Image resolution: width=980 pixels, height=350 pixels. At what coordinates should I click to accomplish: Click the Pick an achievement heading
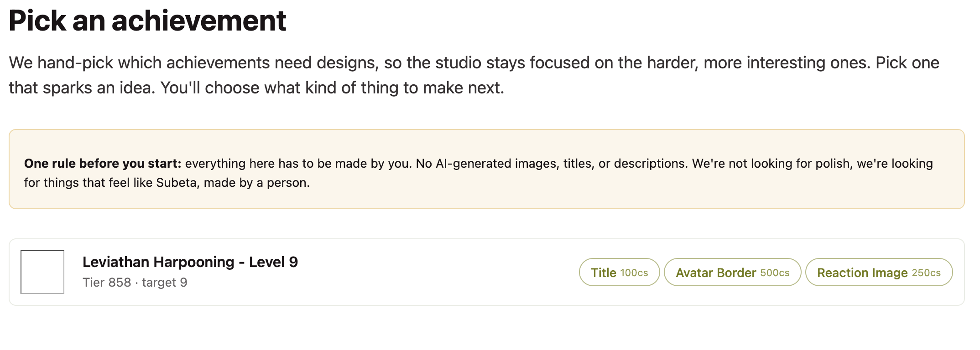click(147, 21)
